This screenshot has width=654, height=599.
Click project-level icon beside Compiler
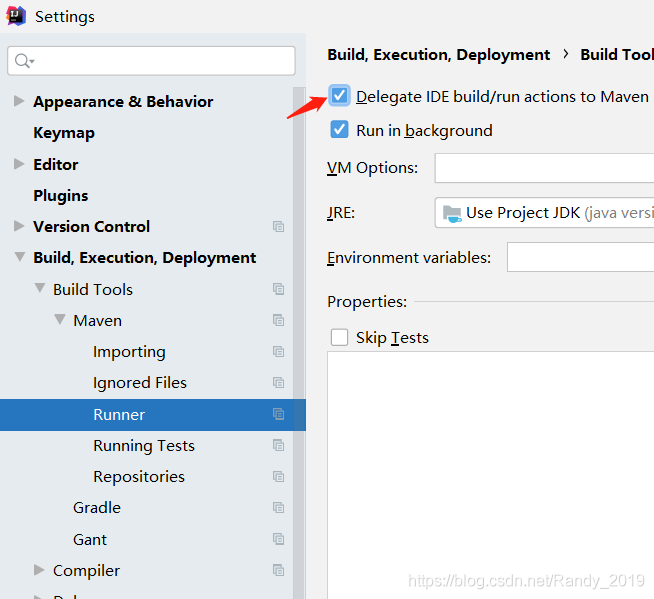coord(278,570)
